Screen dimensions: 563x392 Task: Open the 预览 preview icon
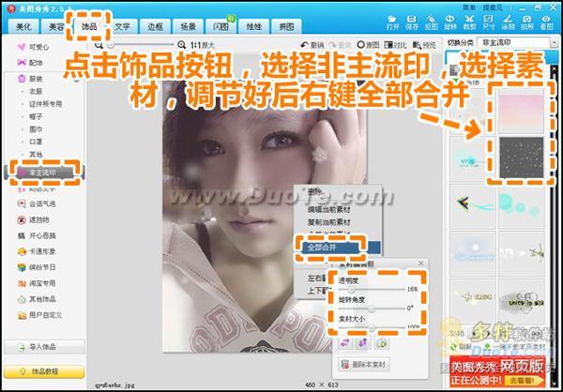pyautogui.click(x=424, y=45)
